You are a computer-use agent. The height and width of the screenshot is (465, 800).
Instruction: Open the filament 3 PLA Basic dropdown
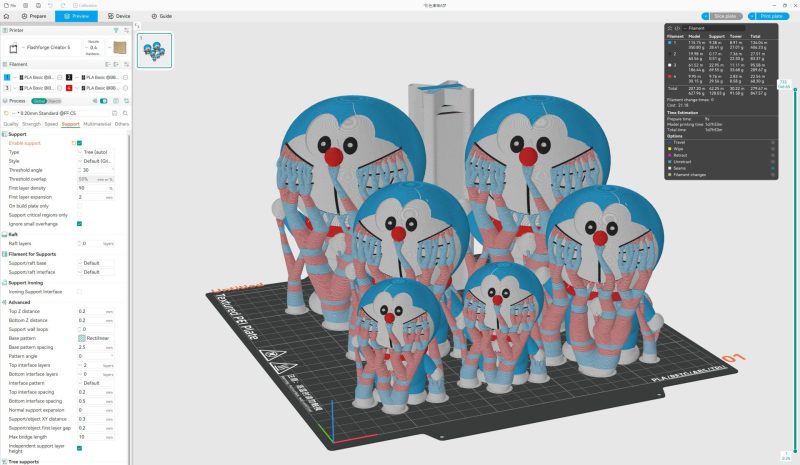pyautogui.click(x=35, y=88)
